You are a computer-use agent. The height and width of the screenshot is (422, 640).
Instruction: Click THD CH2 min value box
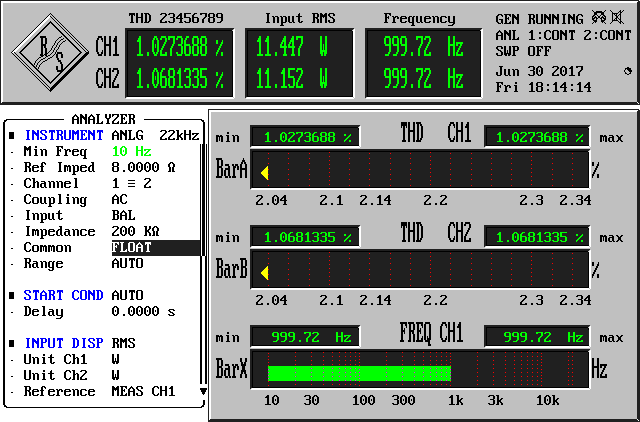(x=305, y=237)
